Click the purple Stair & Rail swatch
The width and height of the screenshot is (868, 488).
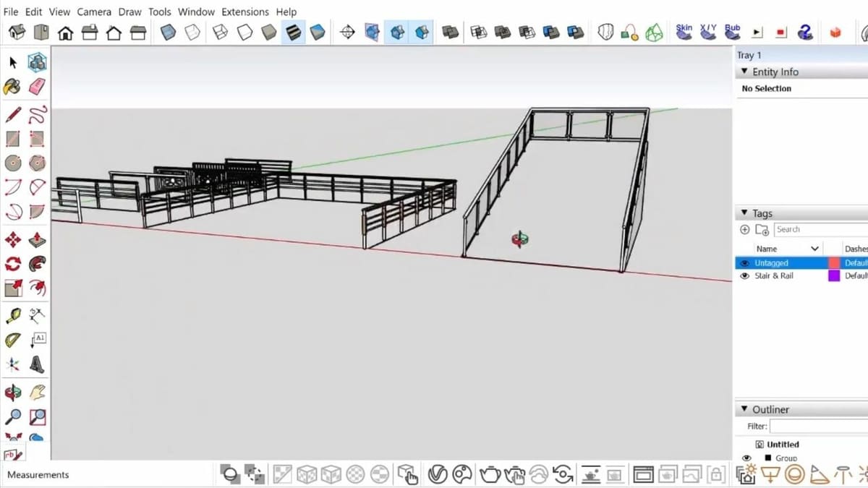click(x=834, y=275)
